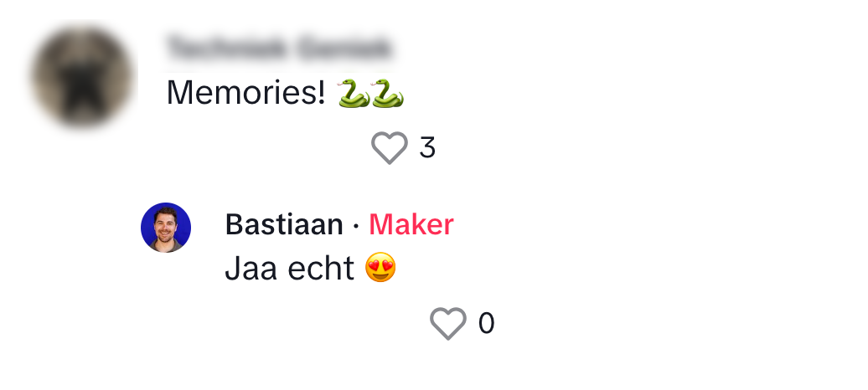Click the first snake emoji
Viewport: 868px width, 390px height.
353,93
